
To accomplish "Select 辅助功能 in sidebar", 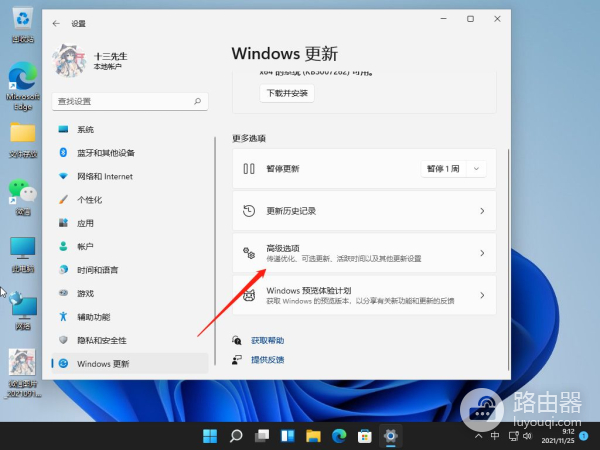I will tap(130, 317).
